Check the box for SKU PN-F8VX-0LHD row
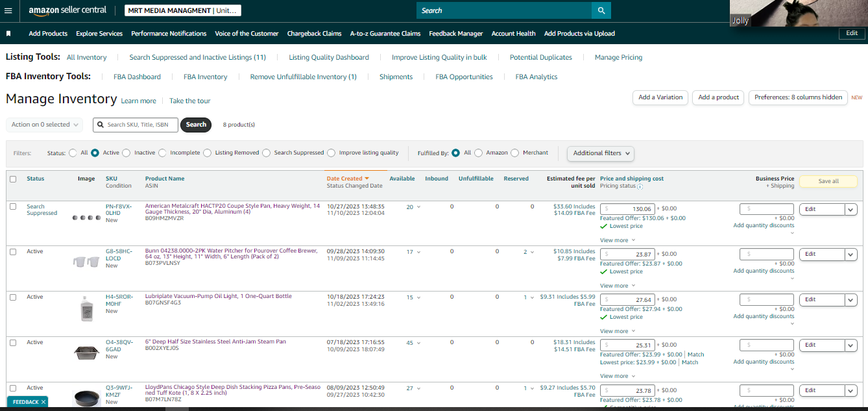Viewport: 868px width, 411px height. tap(13, 206)
